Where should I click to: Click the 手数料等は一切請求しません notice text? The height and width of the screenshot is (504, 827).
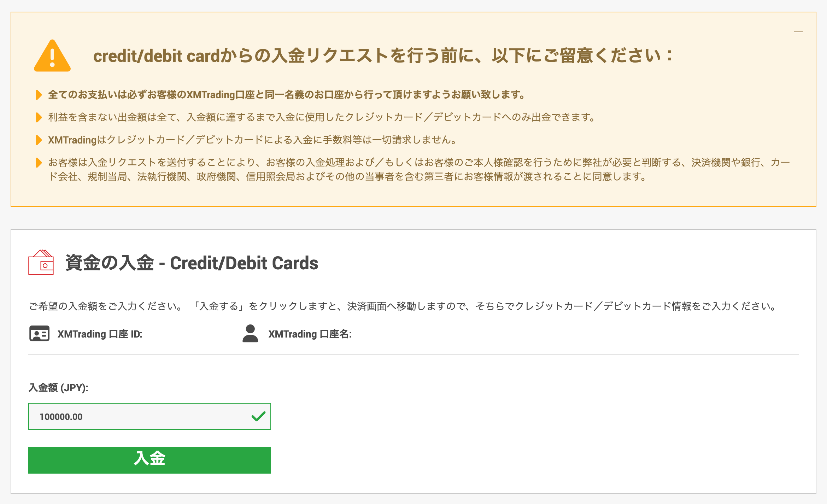[x=252, y=140]
